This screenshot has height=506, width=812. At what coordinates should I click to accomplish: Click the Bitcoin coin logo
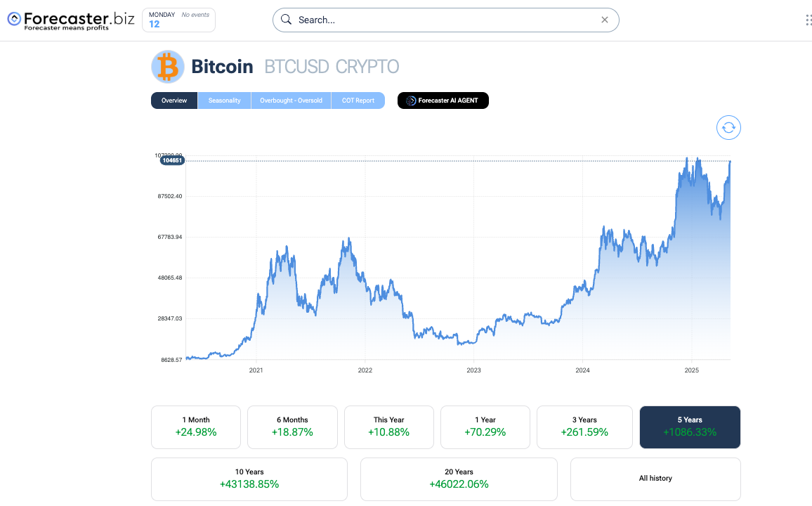(x=167, y=67)
